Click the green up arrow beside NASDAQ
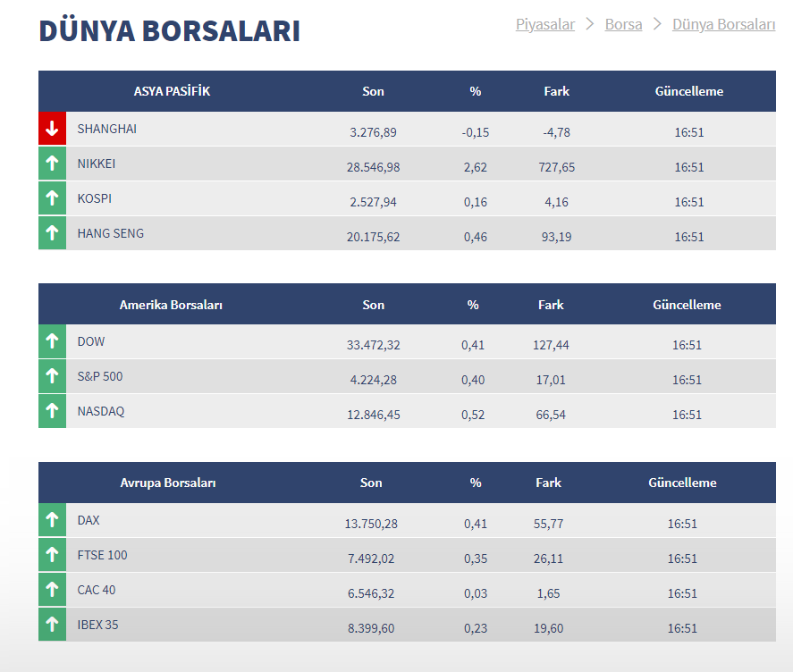Screen dimensions: 793x672 click(x=52, y=411)
